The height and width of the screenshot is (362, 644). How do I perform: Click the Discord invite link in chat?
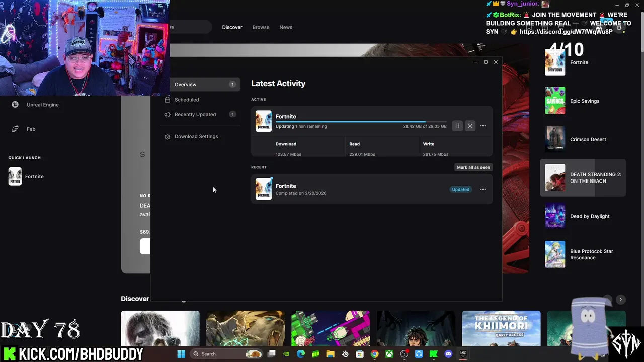tap(566, 31)
